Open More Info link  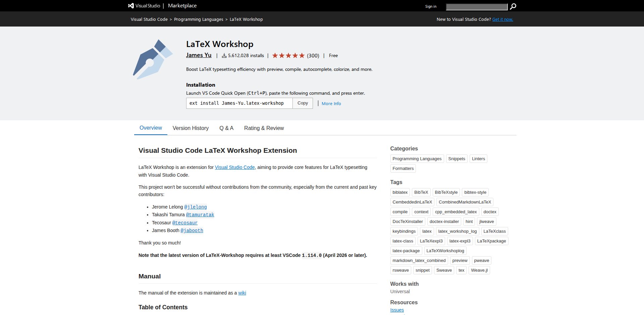[x=331, y=103]
